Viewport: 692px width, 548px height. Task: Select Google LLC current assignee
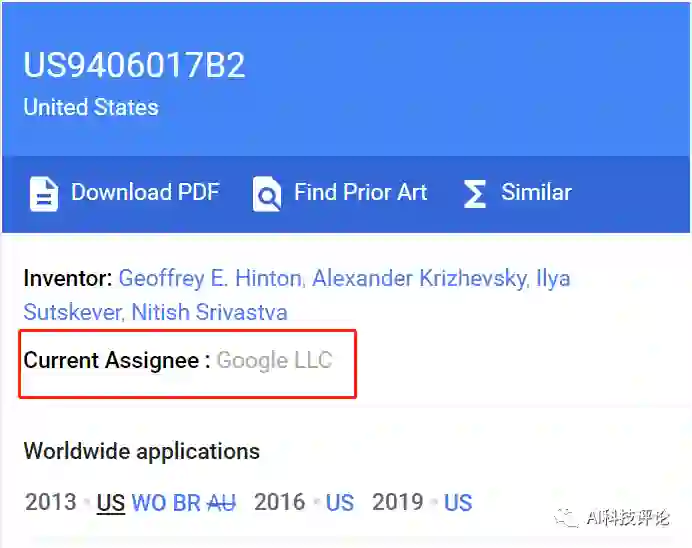click(x=274, y=360)
